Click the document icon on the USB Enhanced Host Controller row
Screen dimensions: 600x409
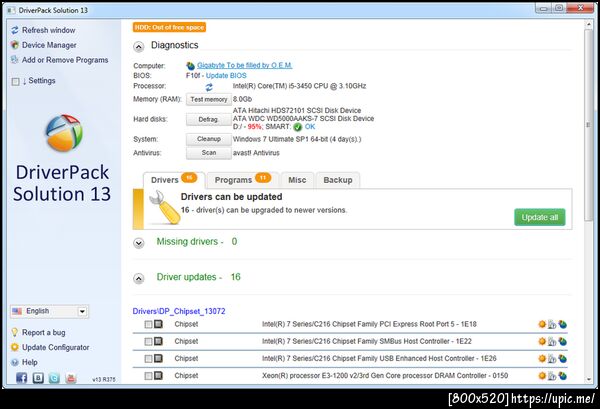click(552, 358)
